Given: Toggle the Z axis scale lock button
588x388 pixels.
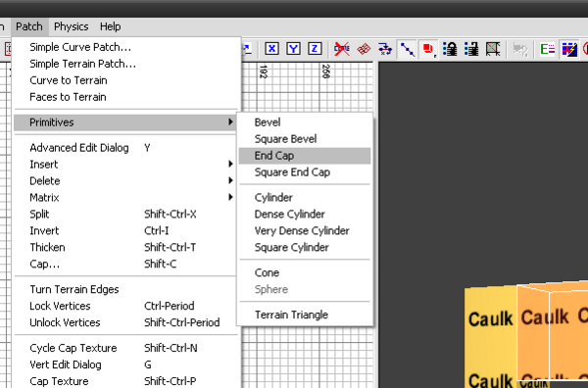Looking at the screenshot, I should [x=315, y=49].
